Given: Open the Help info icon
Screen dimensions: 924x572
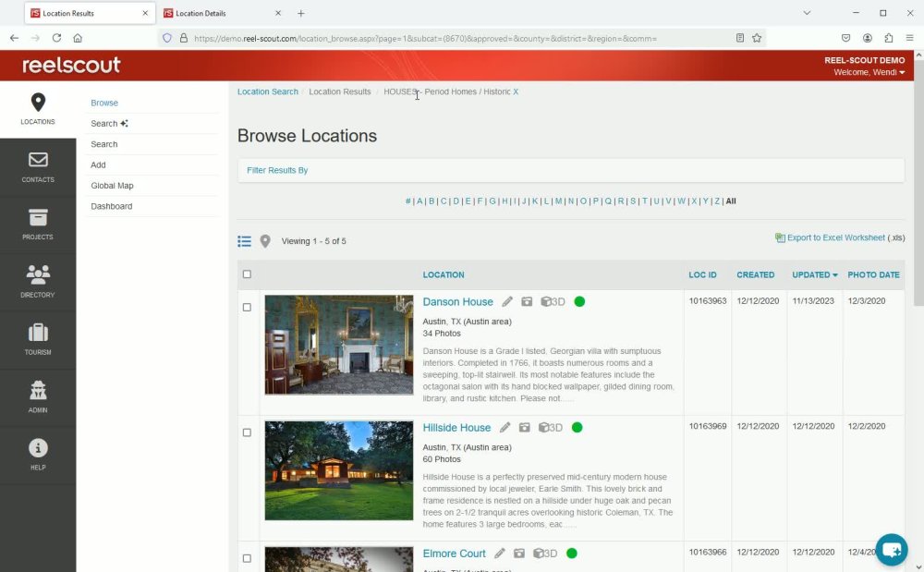Looking at the screenshot, I should click(x=38, y=447).
